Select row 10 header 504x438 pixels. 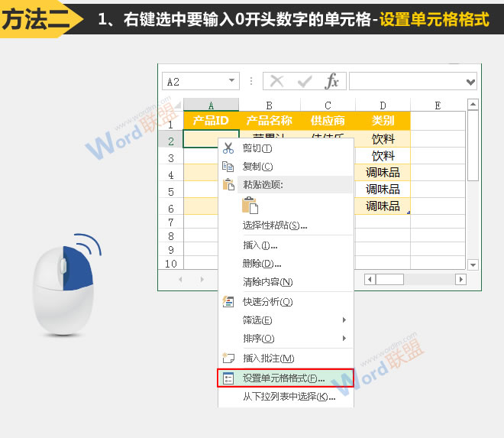pyautogui.click(x=171, y=264)
